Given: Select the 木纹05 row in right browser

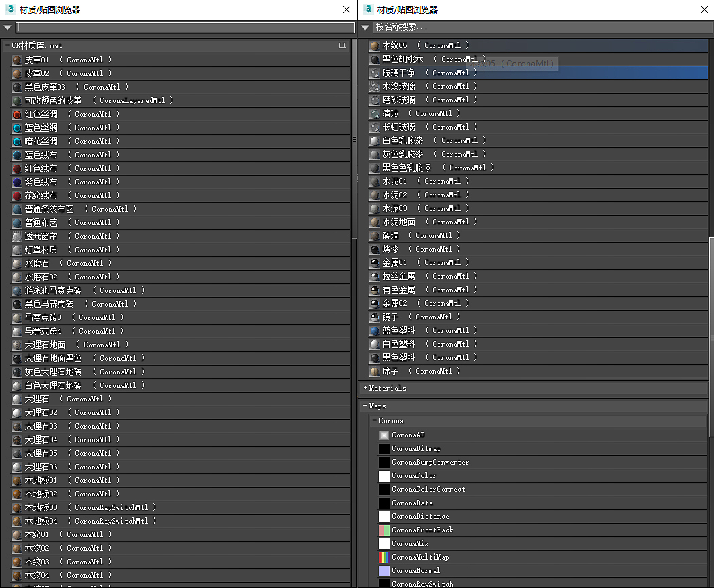Looking at the screenshot, I should 538,45.
